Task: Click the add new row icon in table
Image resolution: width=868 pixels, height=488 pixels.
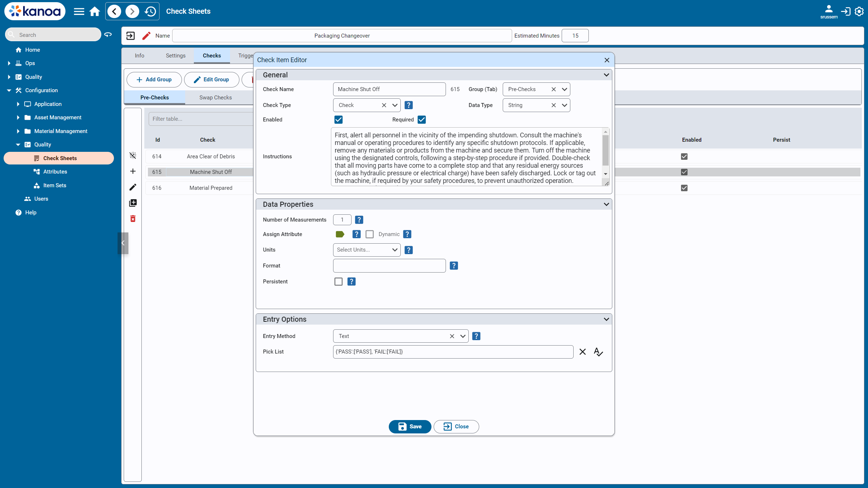Action: 133,172
